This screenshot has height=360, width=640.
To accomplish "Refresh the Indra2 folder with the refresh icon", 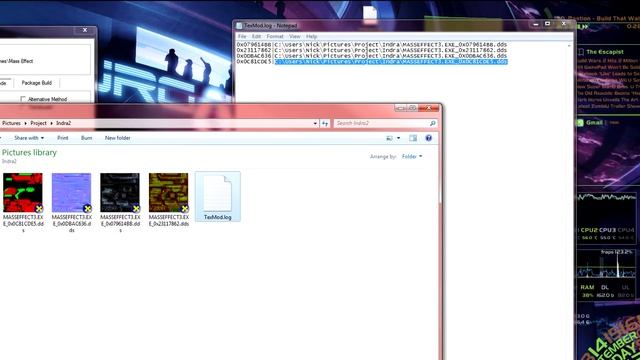I will click(325, 123).
